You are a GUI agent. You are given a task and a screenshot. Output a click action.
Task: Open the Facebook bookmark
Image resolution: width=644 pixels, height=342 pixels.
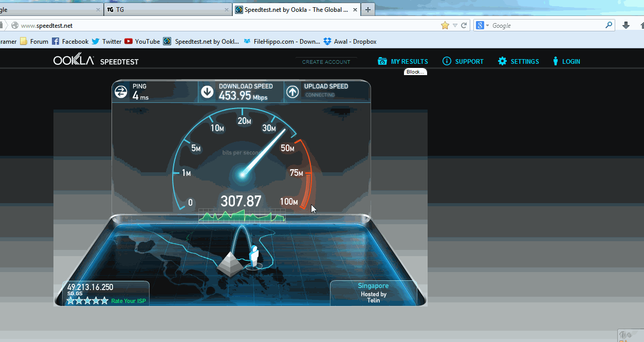(x=70, y=42)
